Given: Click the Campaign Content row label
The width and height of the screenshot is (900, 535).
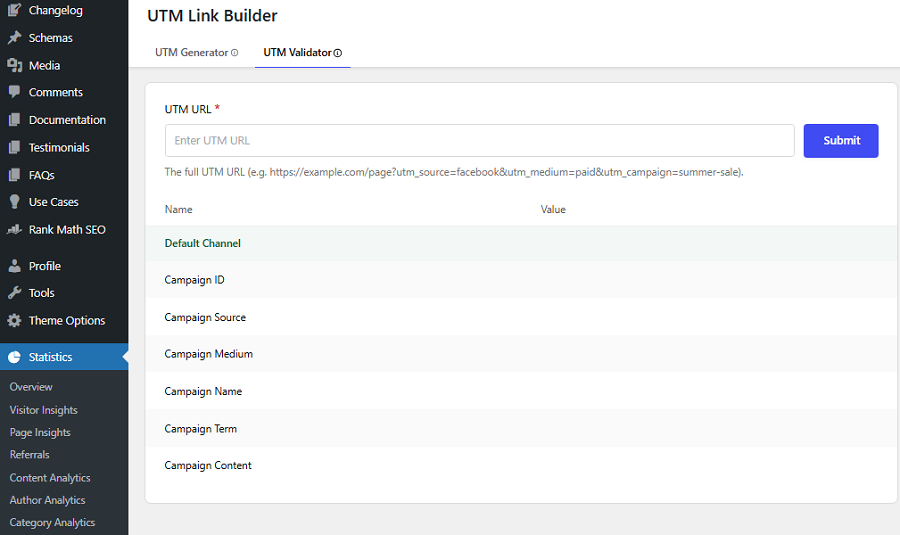Looking at the screenshot, I should click(x=208, y=466).
